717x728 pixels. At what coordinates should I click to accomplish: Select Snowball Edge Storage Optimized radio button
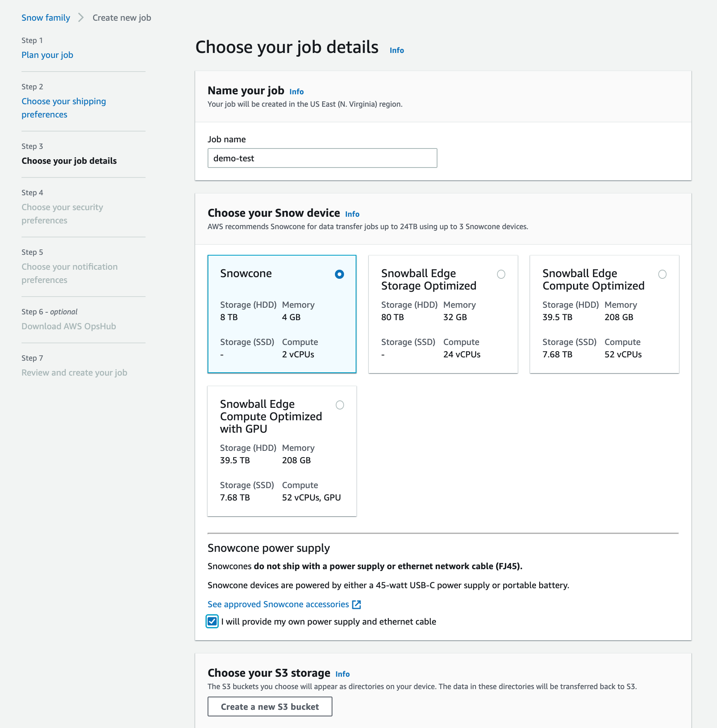coord(501,274)
